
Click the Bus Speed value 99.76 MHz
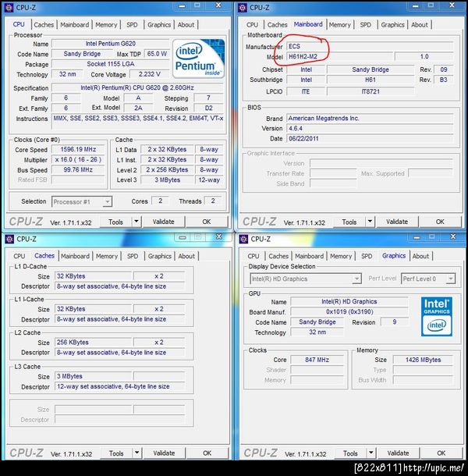(x=78, y=169)
